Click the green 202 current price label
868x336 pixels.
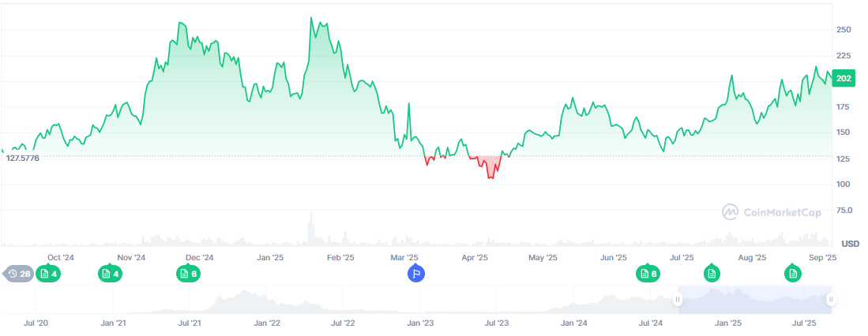click(x=844, y=78)
